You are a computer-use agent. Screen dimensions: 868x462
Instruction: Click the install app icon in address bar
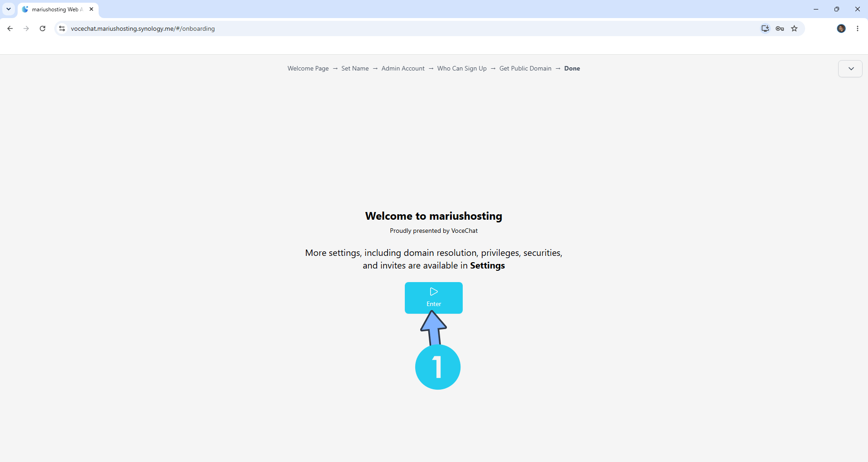[x=765, y=28]
